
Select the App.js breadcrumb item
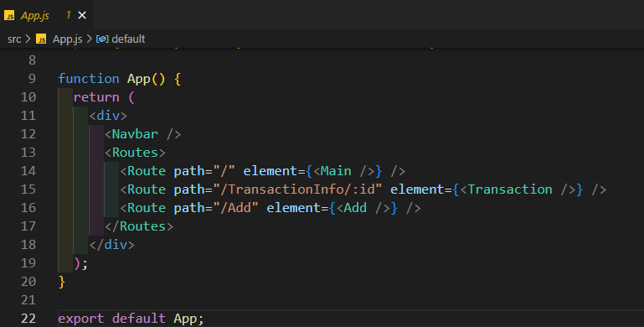click(x=67, y=39)
